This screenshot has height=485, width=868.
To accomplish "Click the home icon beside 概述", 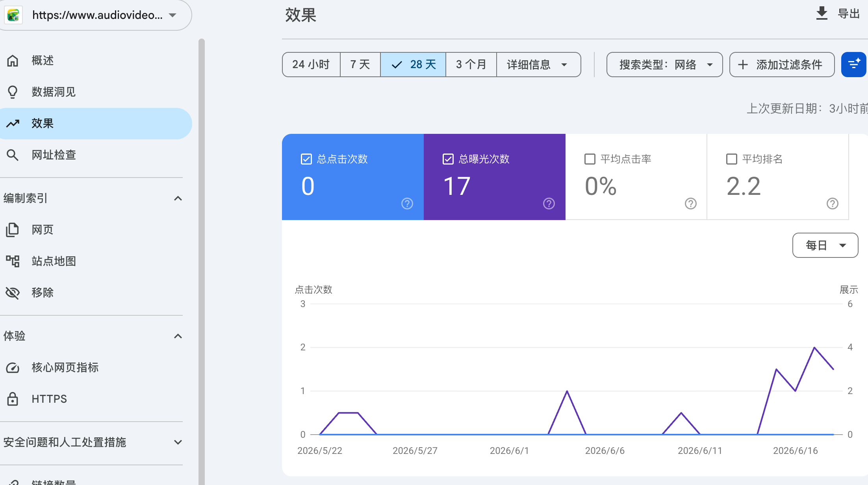I will click(x=13, y=61).
